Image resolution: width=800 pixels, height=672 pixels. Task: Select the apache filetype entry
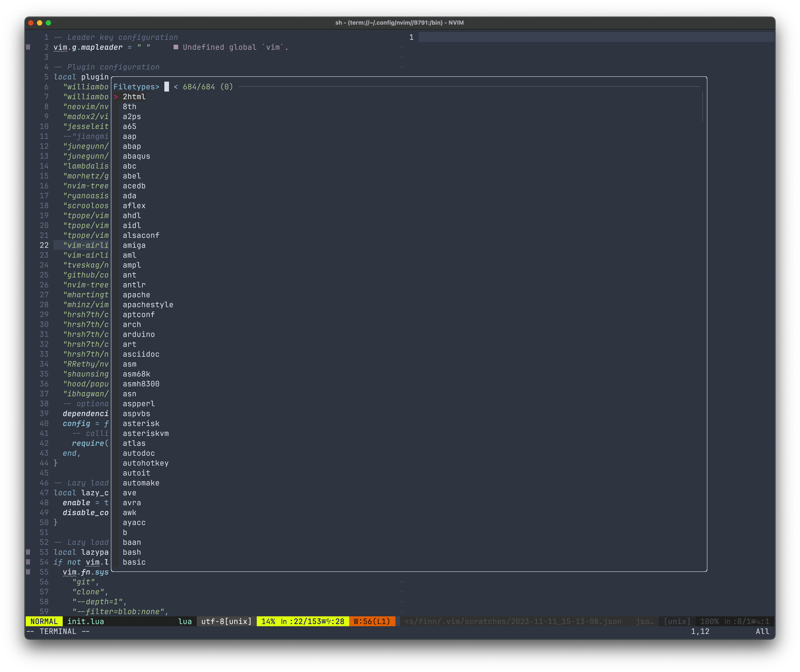tap(136, 294)
